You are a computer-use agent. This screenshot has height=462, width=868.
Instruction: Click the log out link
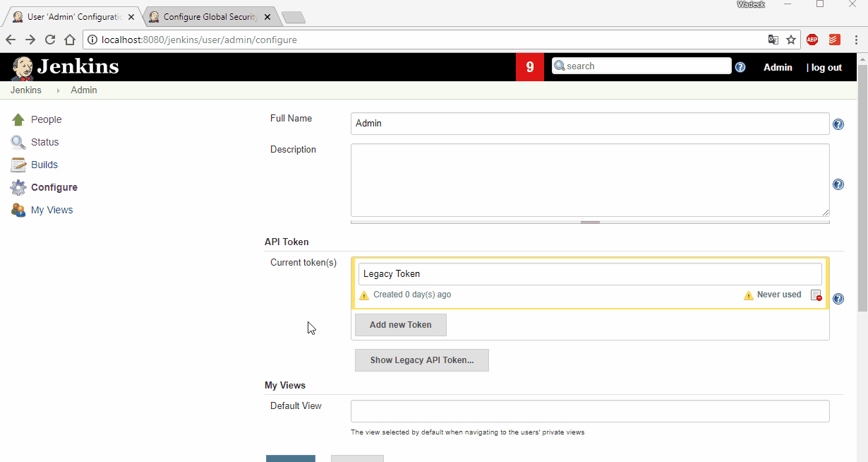click(x=826, y=67)
